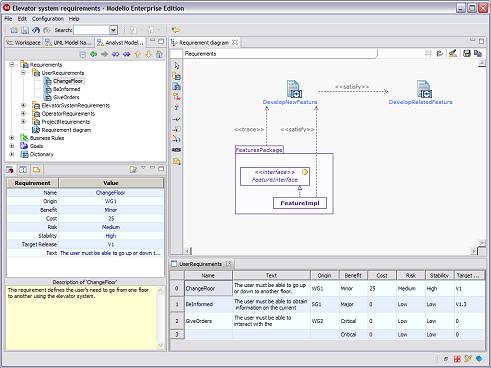The image size is (491, 368).
Task: Click the GiveOrders cell in requirements table
Action: click(208, 321)
